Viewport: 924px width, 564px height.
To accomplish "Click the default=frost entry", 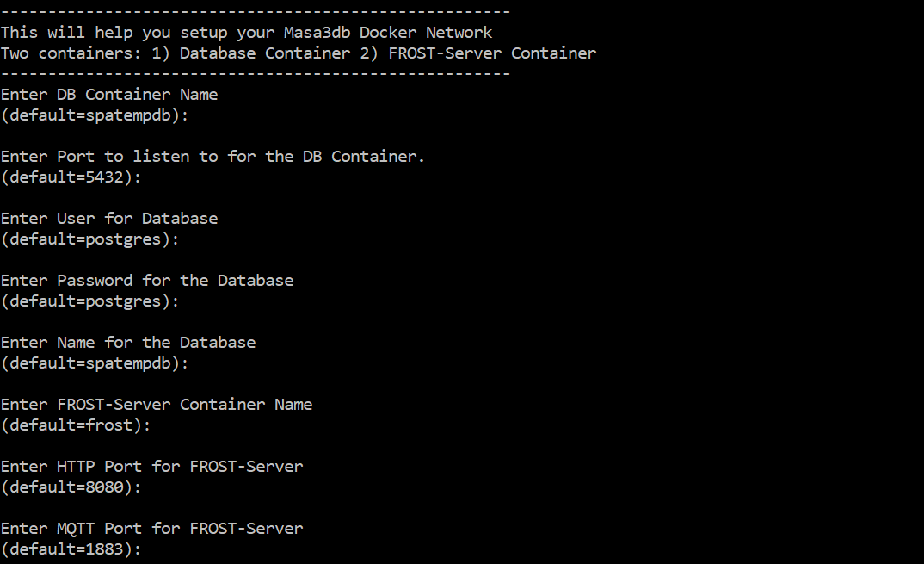I will point(76,425).
